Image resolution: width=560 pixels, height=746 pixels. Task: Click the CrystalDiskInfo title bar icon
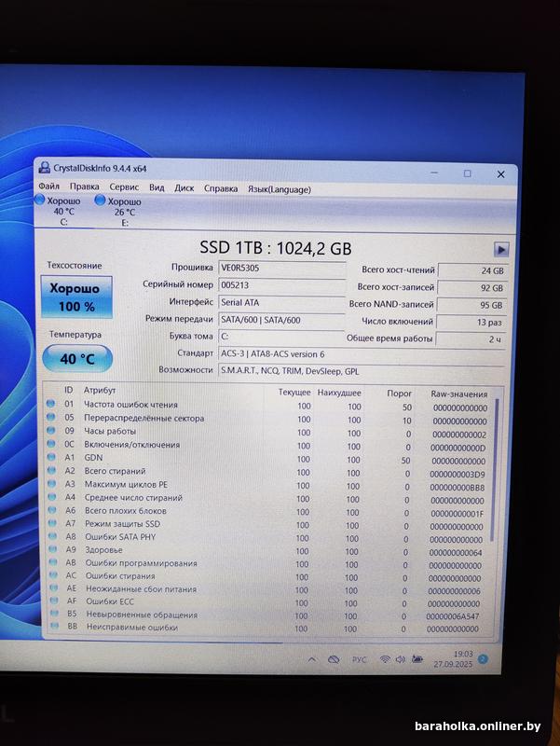pos(44,167)
